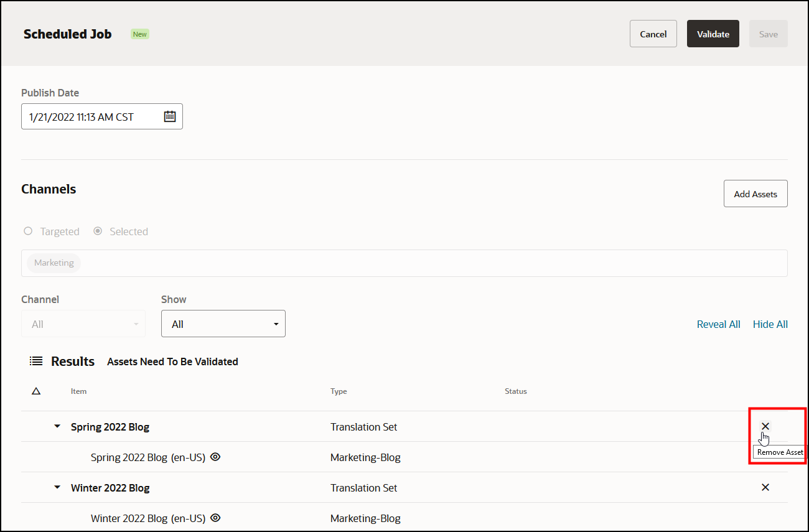The image size is (809, 532).
Task: Click the Scheduled Job title
Action: (x=68, y=34)
